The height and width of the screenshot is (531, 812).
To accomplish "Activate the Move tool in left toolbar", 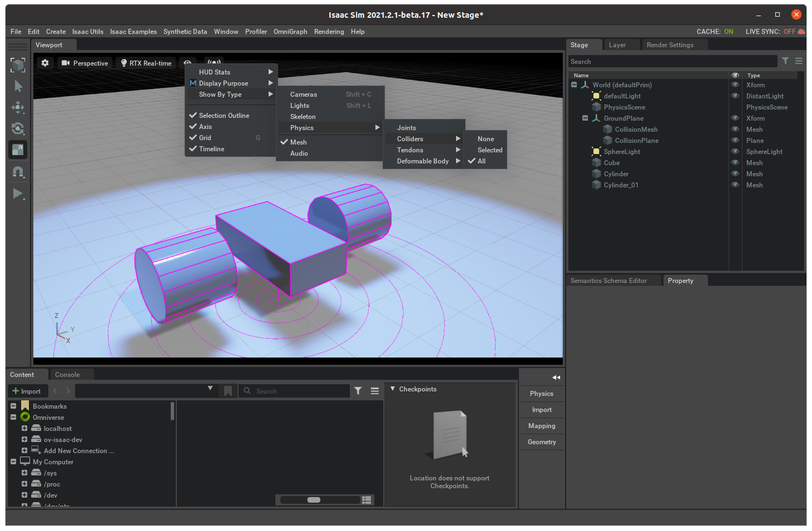I will click(18, 107).
